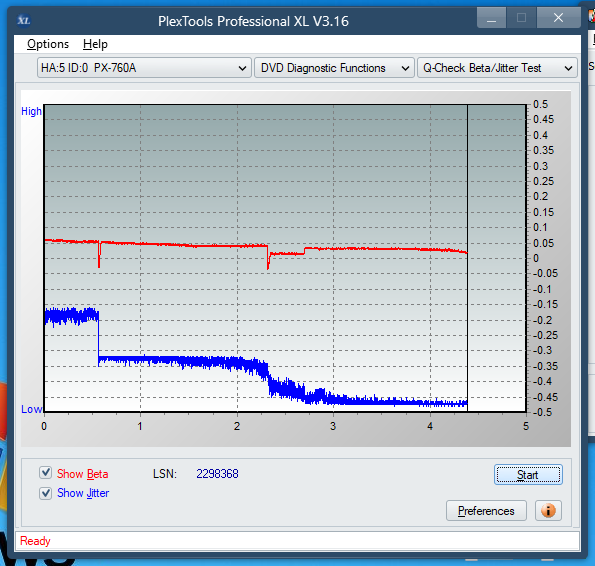The width and height of the screenshot is (595, 566).
Task: Toggle the Show Jitter checkbox
Action: coord(46,493)
